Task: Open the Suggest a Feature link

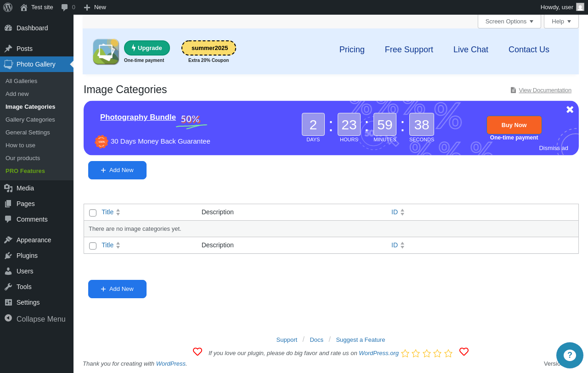Action: (x=361, y=340)
